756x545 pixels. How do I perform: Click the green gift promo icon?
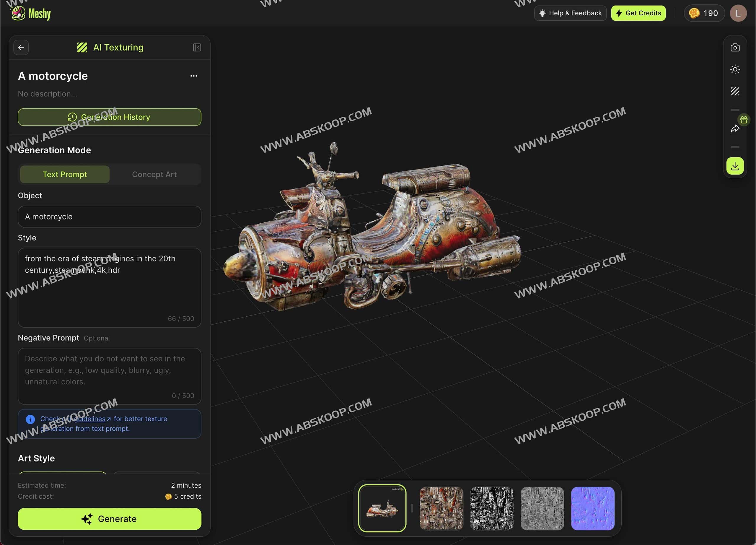[x=744, y=120]
